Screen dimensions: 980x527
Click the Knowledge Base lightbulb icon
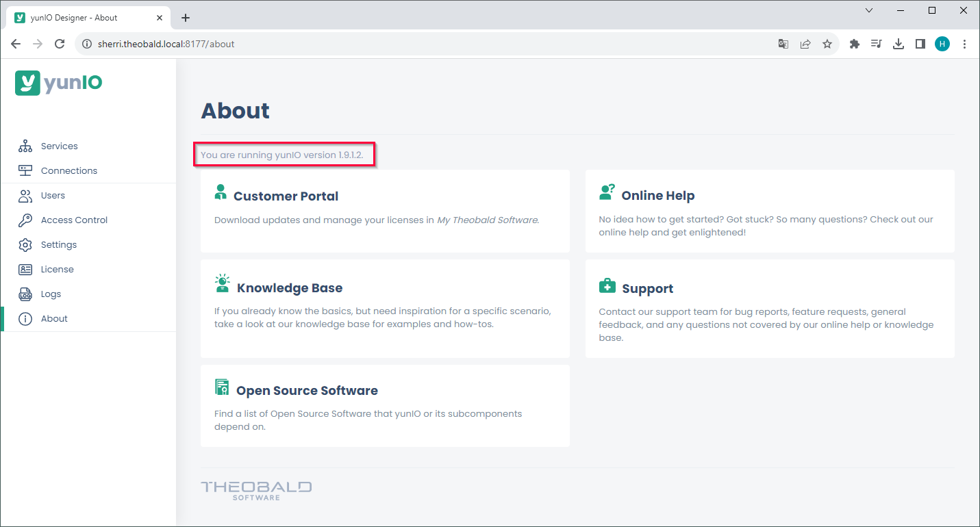coord(222,283)
